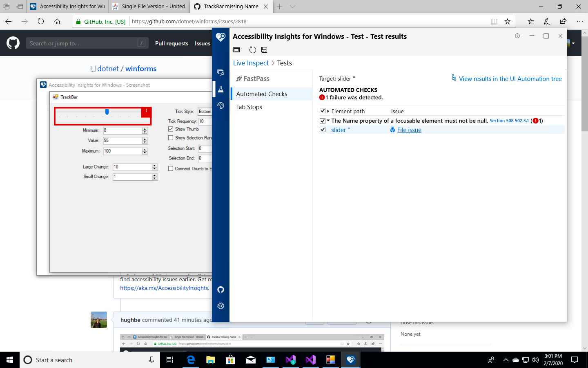
Task: Toggle the highlighter rectangle icon in toolbar
Action: [x=236, y=49]
